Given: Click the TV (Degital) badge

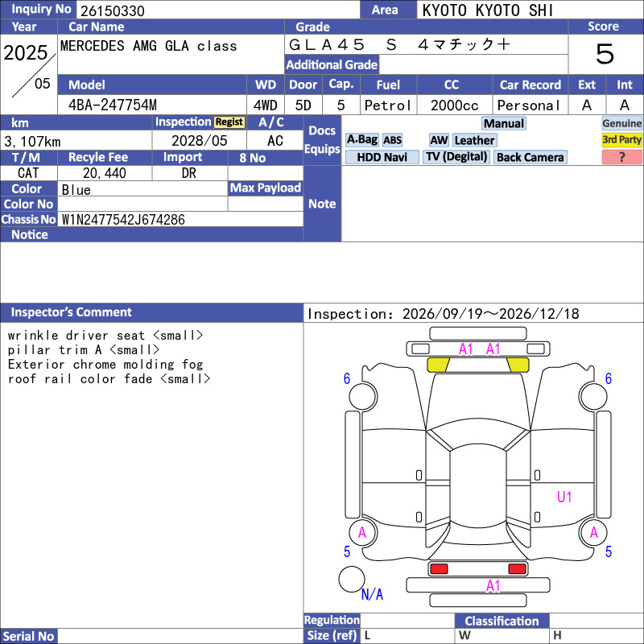Looking at the screenshot, I should coord(456,157).
